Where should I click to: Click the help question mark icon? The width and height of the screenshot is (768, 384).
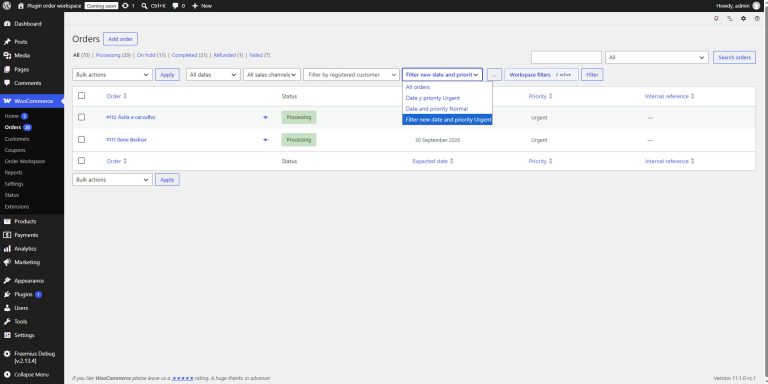click(757, 18)
